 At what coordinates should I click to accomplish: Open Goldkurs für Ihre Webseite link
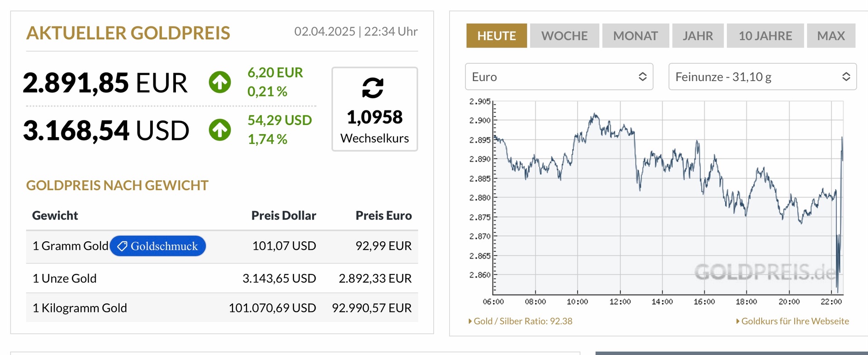click(x=795, y=321)
